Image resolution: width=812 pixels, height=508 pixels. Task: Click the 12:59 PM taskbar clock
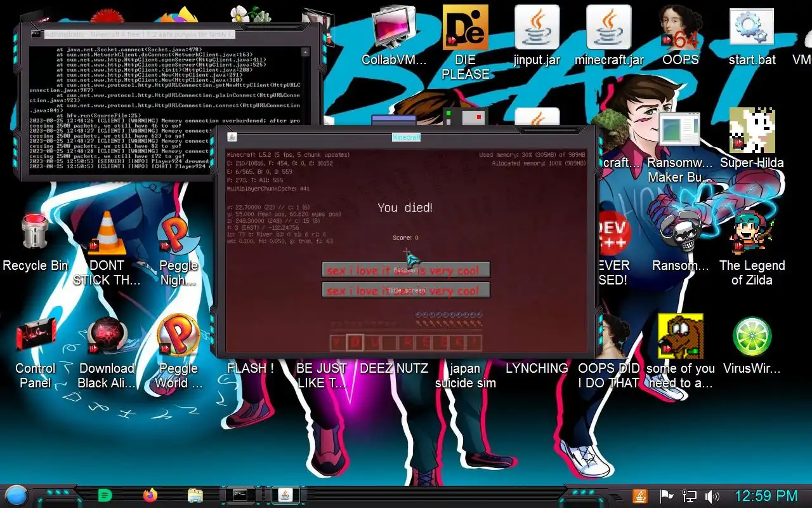coord(766,496)
